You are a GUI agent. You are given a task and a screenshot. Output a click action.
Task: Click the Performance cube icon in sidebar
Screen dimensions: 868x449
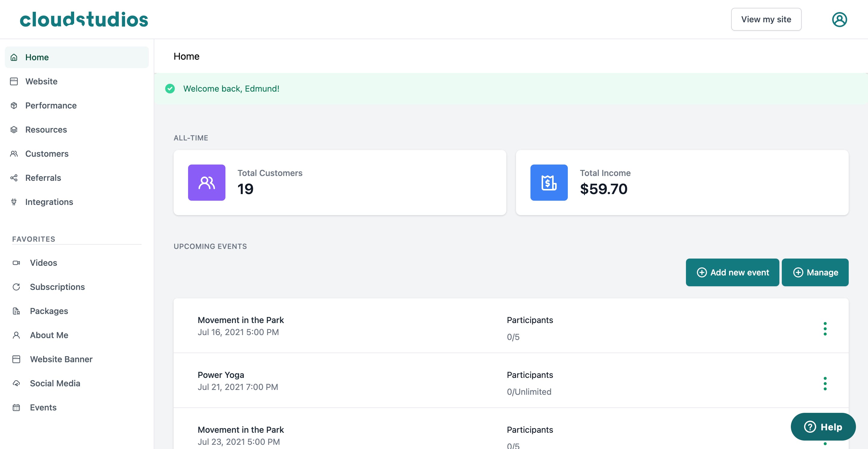coord(14,105)
